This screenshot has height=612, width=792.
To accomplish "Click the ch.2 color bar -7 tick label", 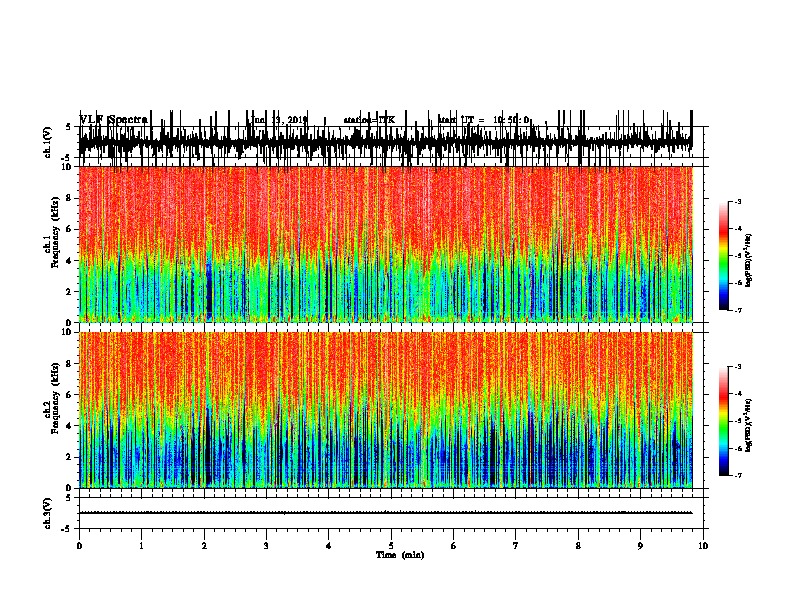I will coord(737,476).
